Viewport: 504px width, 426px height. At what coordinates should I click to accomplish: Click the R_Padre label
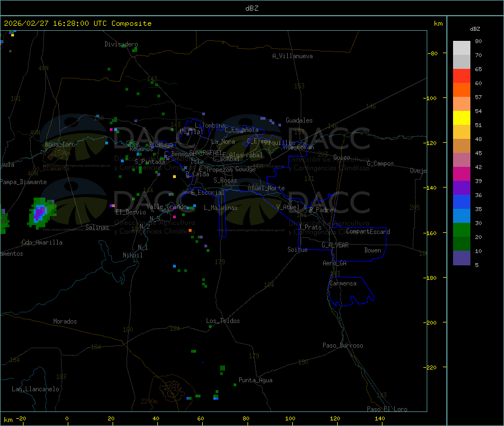pyautogui.click(x=321, y=210)
